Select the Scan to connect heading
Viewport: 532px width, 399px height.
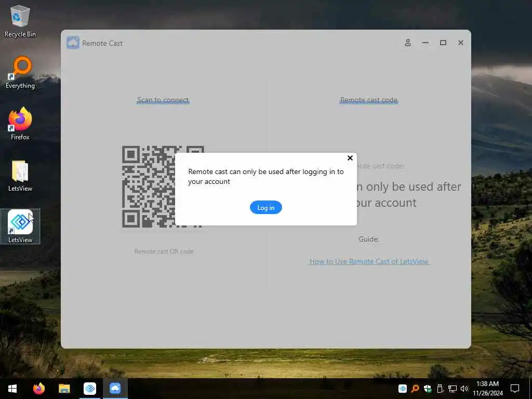163,100
